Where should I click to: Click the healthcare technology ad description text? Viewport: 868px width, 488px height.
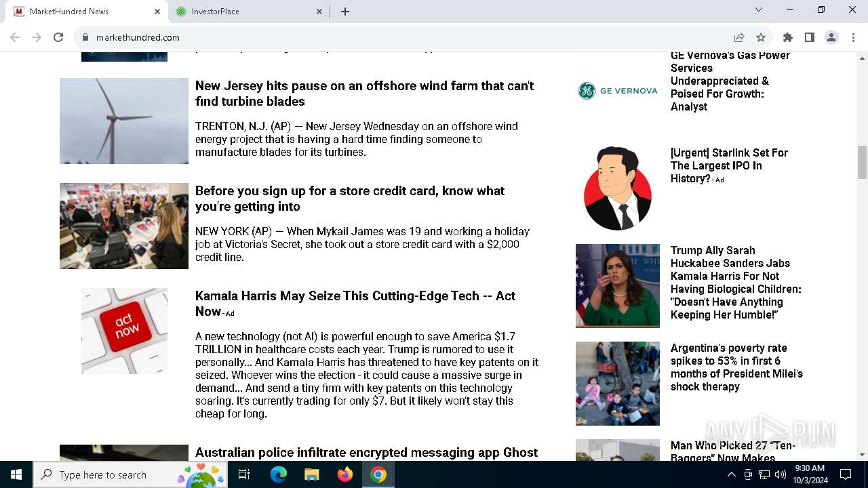click(367, 375)
